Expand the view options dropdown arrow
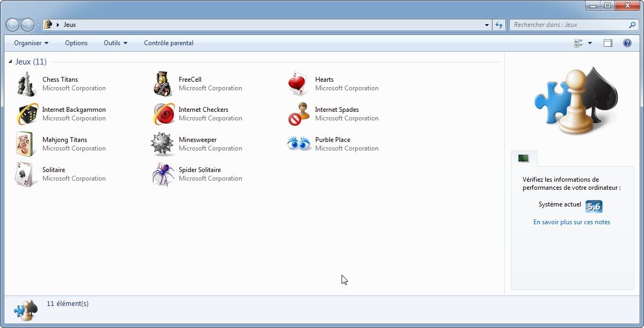 point(590,42)
